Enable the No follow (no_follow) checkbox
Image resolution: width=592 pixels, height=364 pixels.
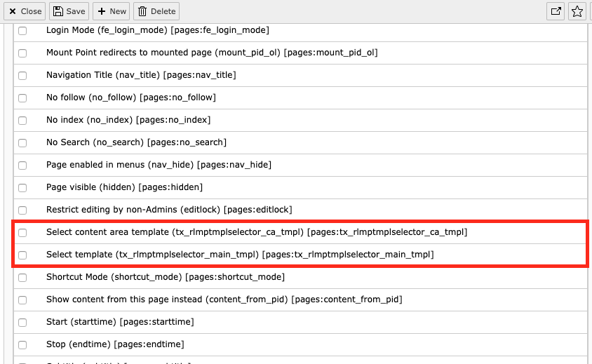[22, 98]
